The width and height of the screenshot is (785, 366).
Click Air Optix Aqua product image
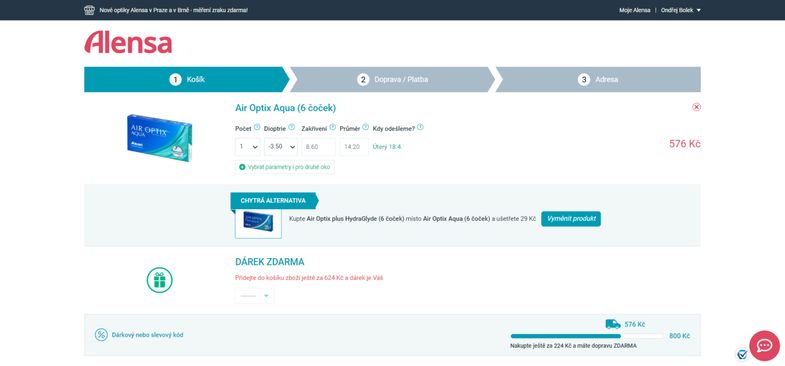pos(159,138)
